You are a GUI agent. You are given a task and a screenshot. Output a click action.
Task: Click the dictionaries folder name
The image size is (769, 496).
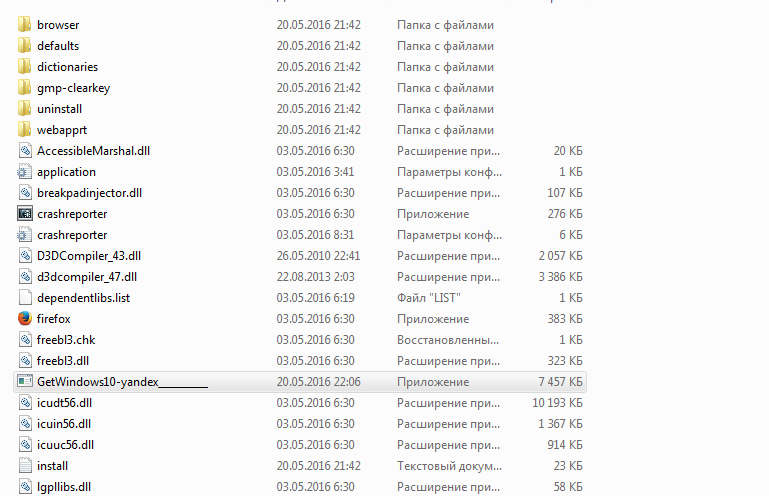pos(67,67)
